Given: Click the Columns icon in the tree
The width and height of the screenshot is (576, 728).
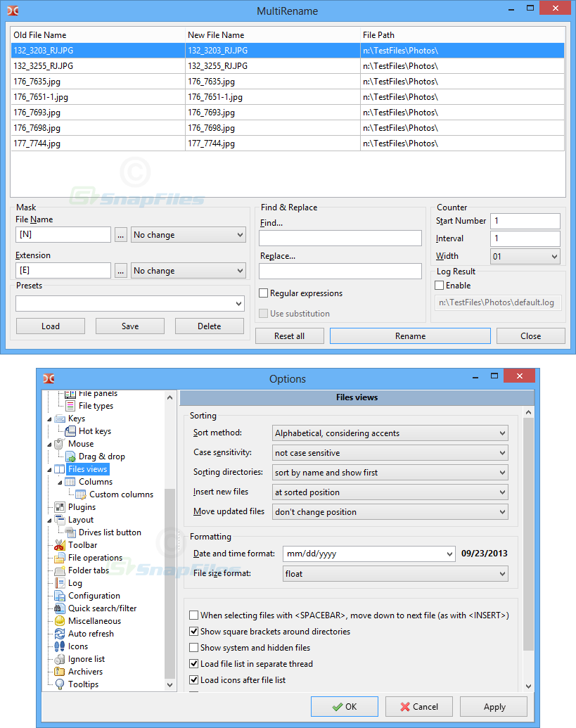Looking at the screenshot, I should click(70, 482).
